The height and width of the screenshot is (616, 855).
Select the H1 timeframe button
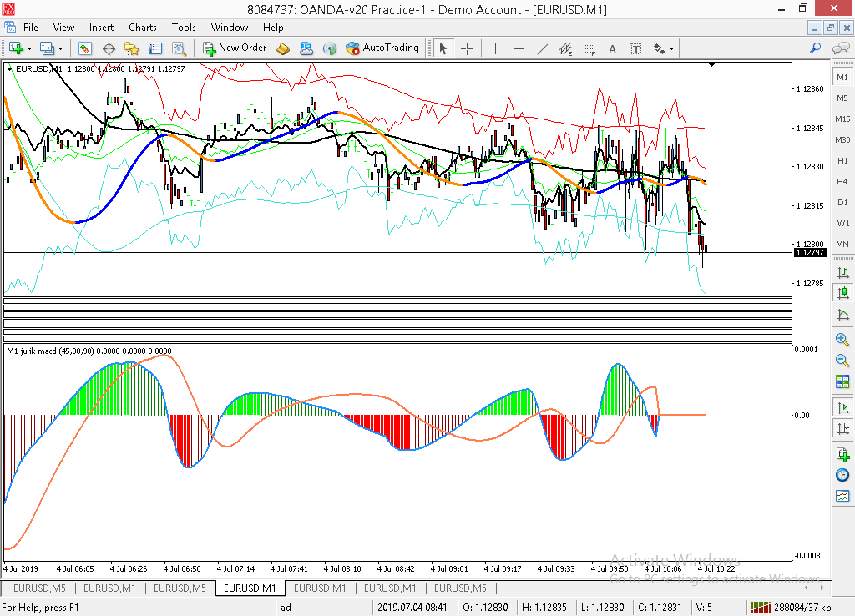(842, 160)
